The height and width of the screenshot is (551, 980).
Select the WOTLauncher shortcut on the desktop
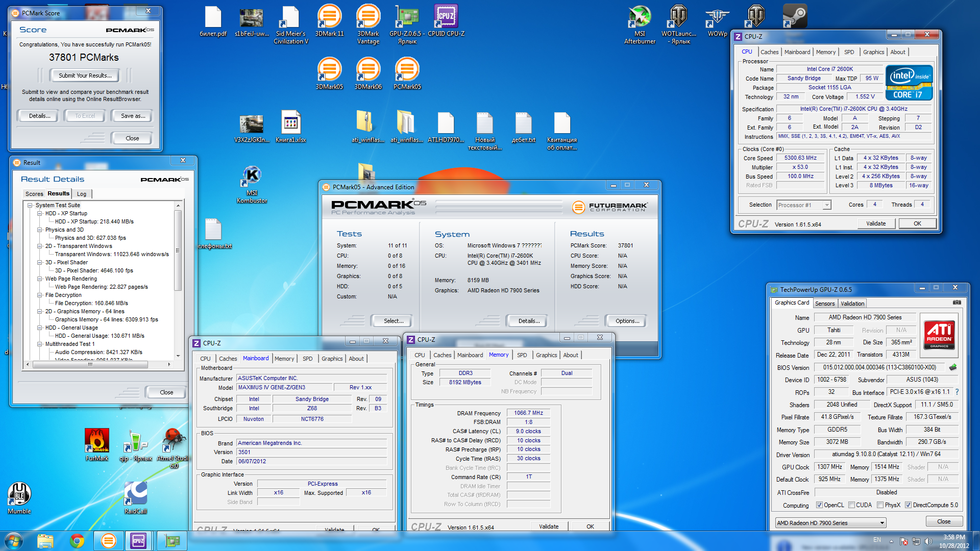678,24
